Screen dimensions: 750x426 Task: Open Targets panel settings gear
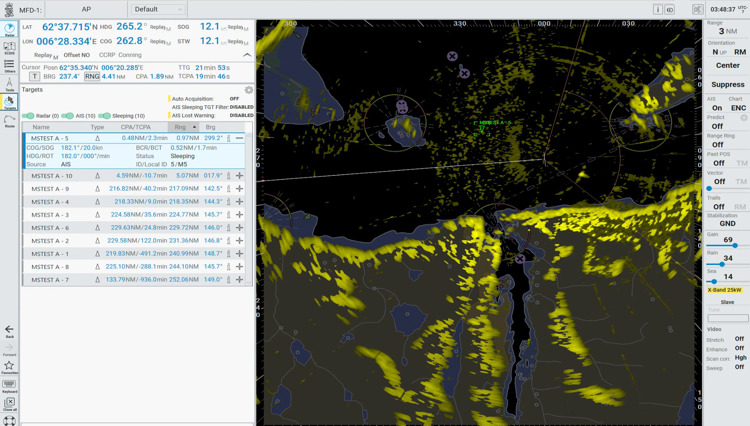click(x=249, y=90)
